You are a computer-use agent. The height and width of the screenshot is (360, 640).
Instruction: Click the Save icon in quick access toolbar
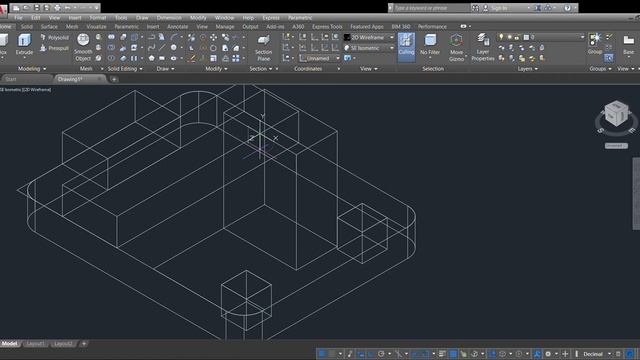pos(36,8)
